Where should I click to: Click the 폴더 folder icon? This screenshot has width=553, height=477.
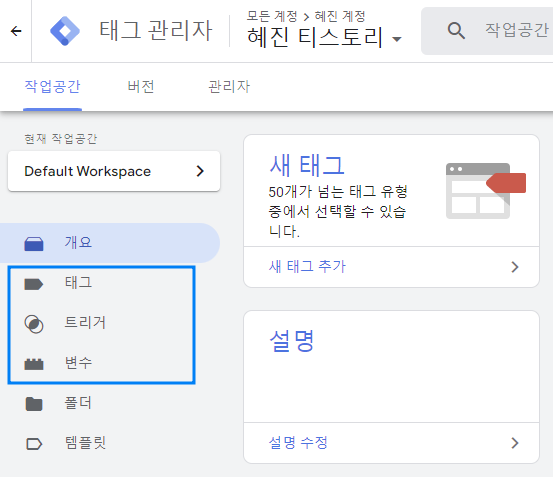click(x=34, y=404)
